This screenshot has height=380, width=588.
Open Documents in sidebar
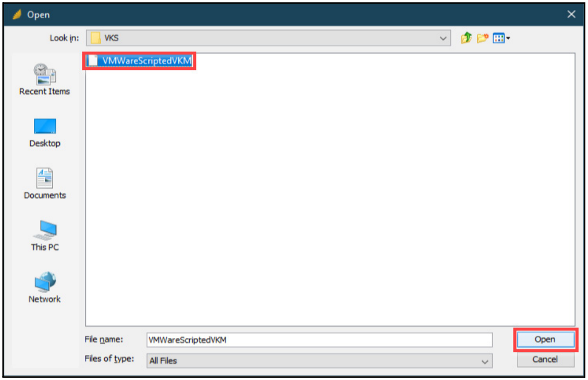pos(45,184)
